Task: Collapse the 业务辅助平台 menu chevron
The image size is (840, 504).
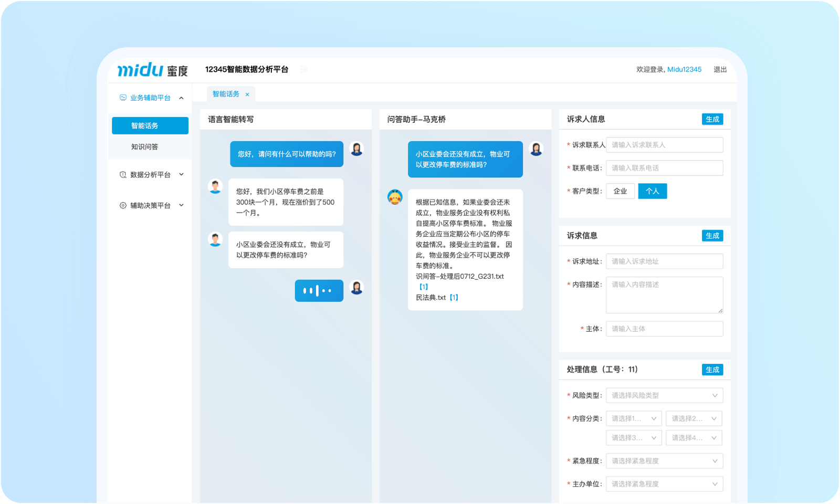Action: pyautogui.click(x=181, y=98)
